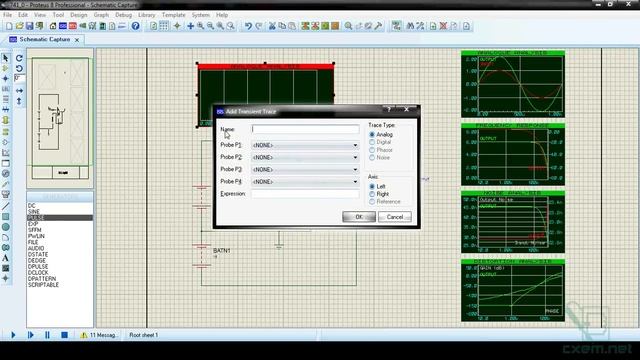
Task: Click Cancel in Add Transient Trace dialog
Action: point(395,217)
